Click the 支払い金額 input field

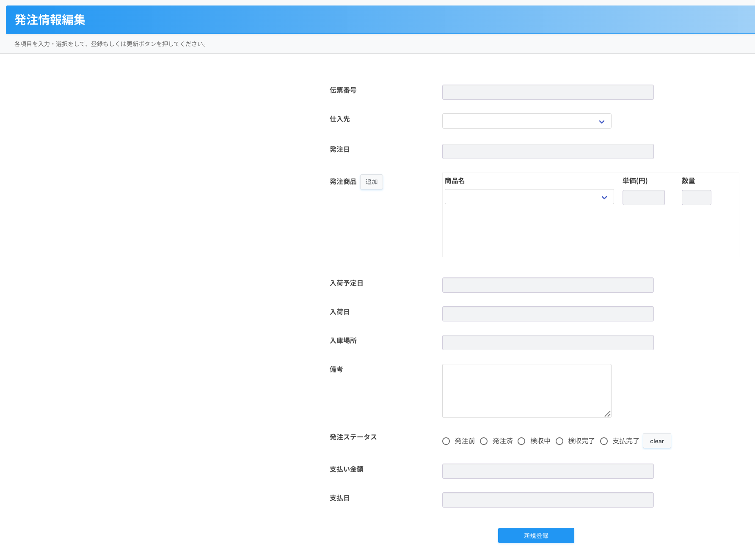click(548, 471)
